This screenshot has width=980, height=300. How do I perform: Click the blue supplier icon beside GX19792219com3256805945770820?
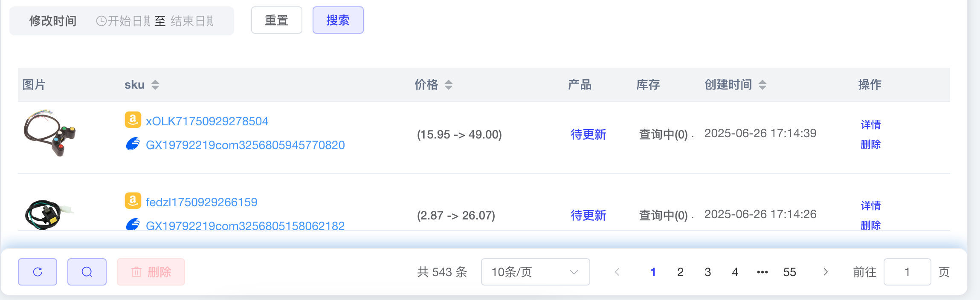click(133, 144)
